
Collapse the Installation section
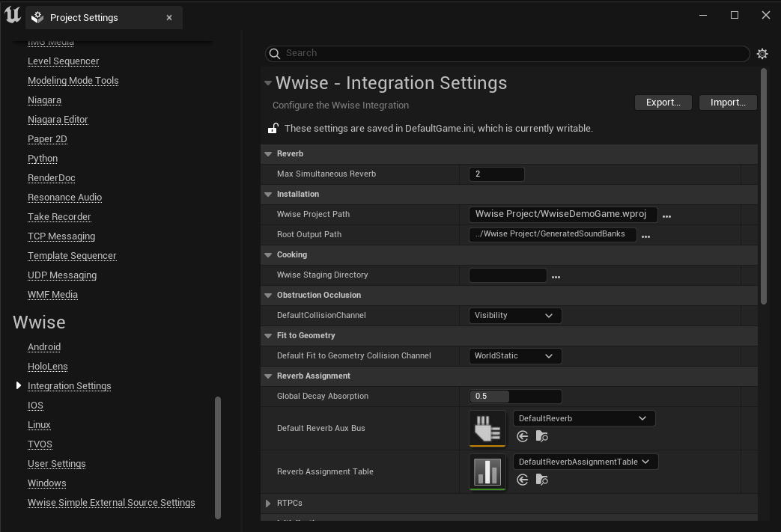point(269,195)
